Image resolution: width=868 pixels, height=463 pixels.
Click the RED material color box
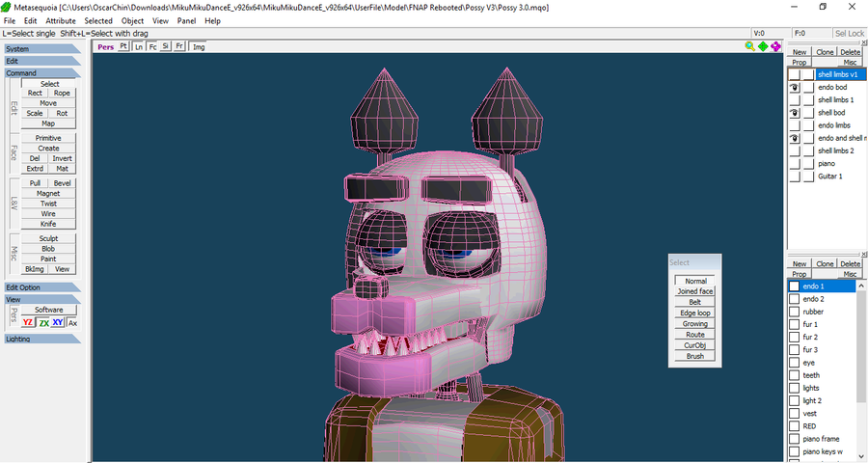pos(795,426)
